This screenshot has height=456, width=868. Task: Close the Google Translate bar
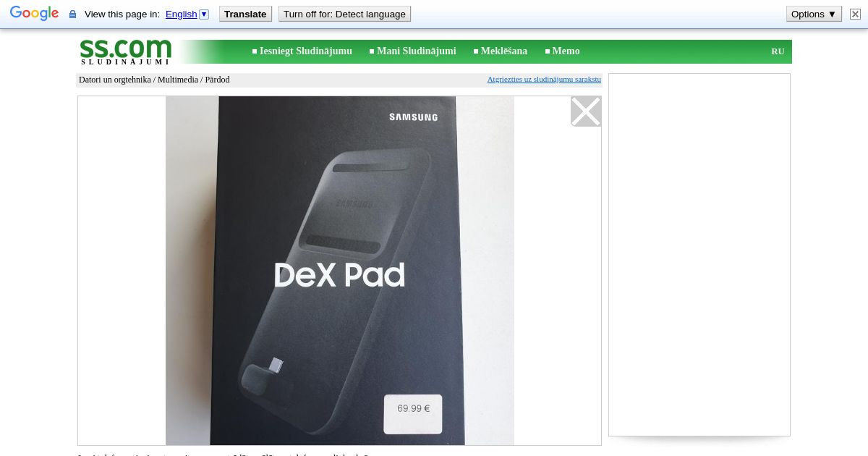point(855,14)
